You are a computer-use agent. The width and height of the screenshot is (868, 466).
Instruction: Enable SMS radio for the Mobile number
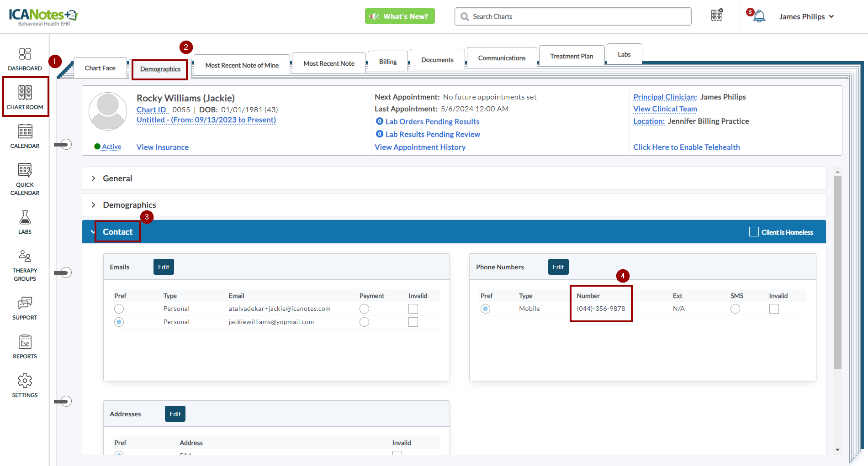pyautogui.click(x=735, y=309)
